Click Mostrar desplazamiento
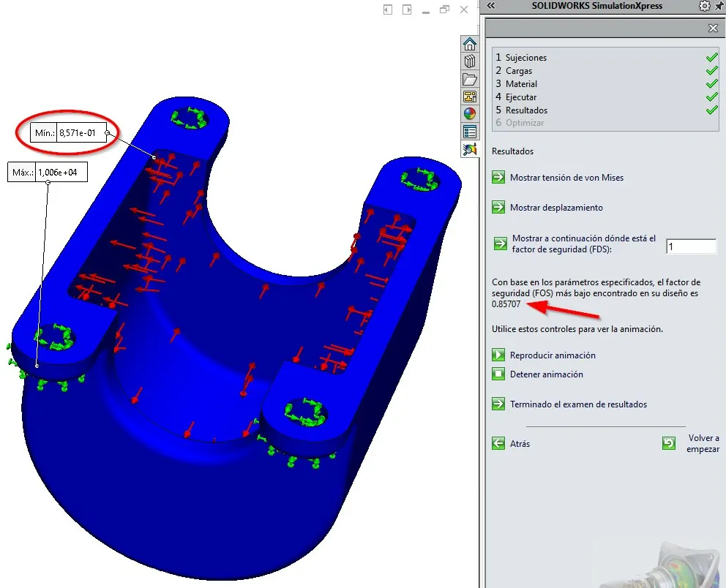Viewport: 726px width, 588px height. pyautogui.click(x=547, y=207)
